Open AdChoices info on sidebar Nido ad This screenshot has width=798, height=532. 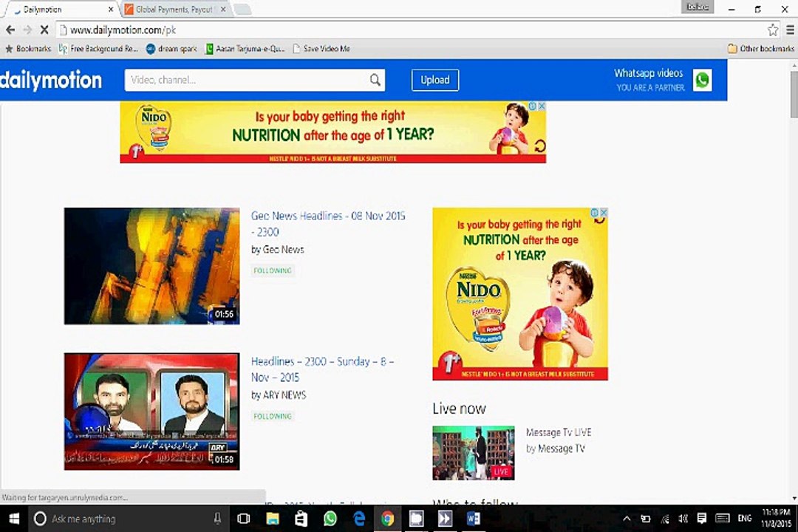(594, 212)
